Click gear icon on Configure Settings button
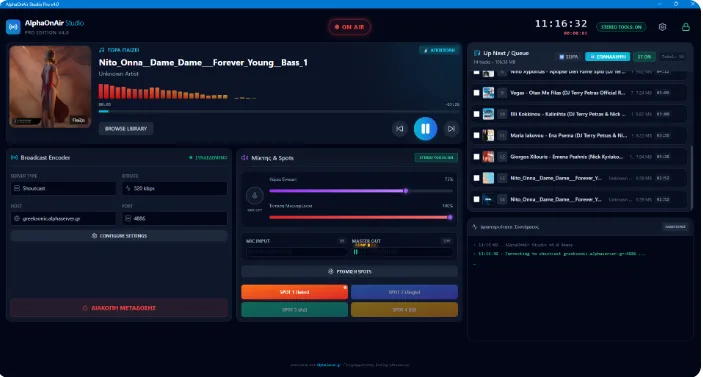703x377 pixels. 94,236
